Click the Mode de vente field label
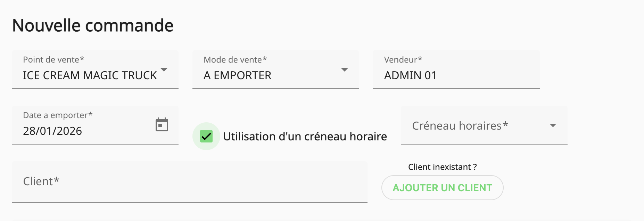The height and width of the screenshot is (221, 644). 235,60
